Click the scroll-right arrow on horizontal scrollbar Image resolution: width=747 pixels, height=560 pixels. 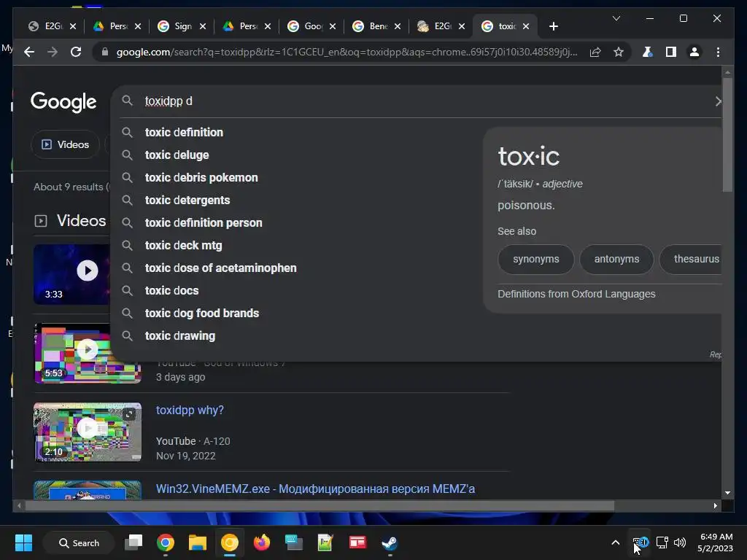715,506
